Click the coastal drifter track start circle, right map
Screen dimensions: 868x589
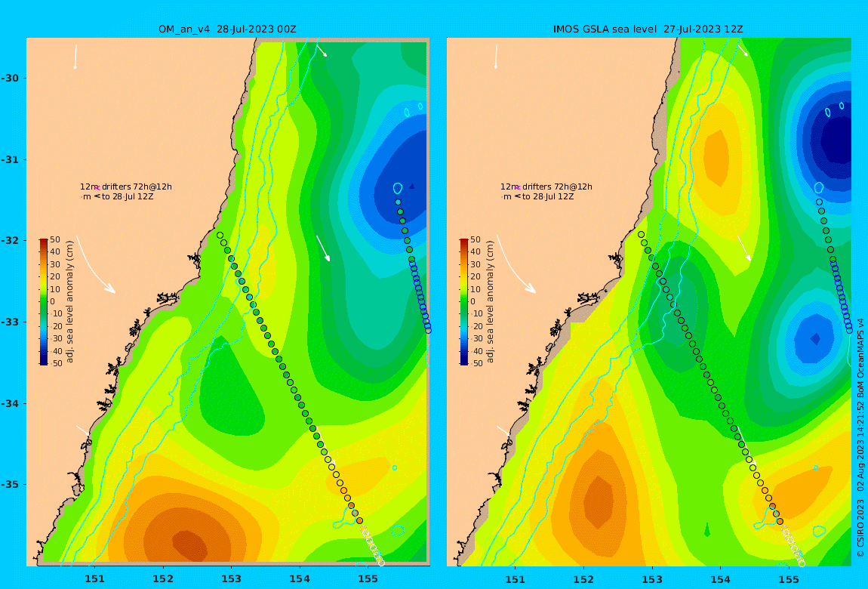pos(641,235)
